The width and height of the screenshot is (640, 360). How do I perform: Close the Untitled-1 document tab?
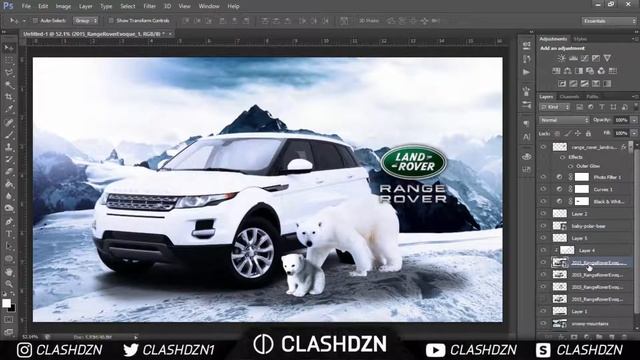(170, 34)
